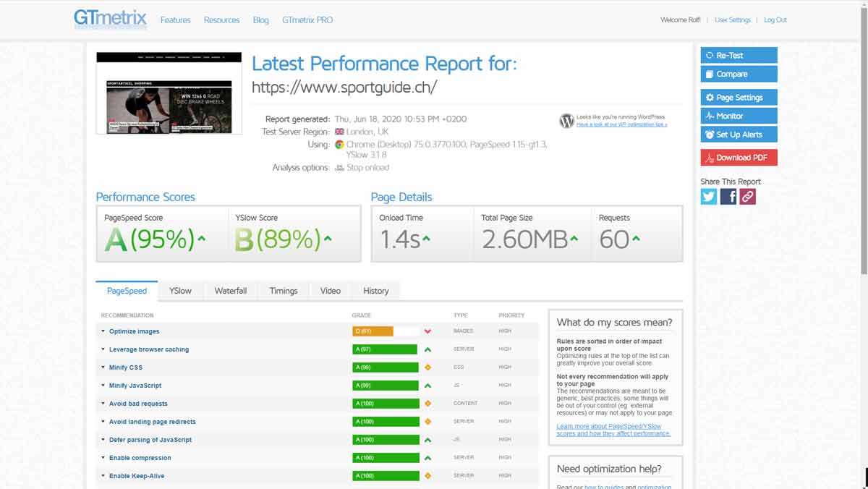Expand the Optimize images recommendation
Screen dimensions: 868x489
tap(134, 331)
